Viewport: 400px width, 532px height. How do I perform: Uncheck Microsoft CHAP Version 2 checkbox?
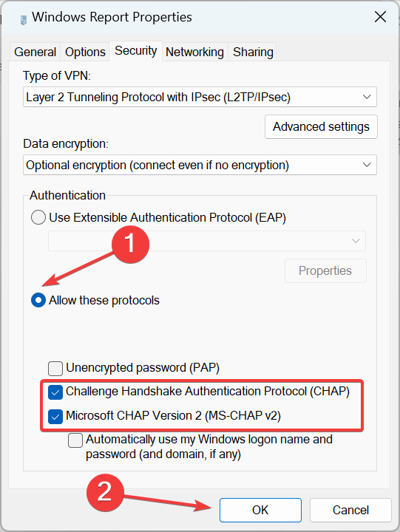tap(55, 417)
